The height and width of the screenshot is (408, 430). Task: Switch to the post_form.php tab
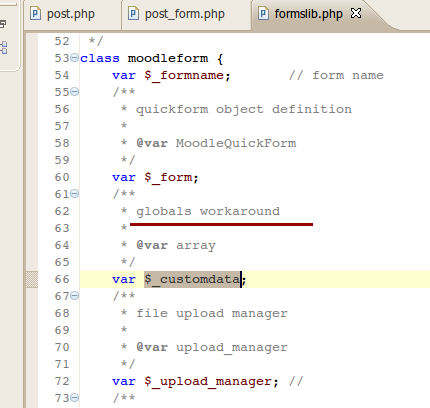pos(185,14)
